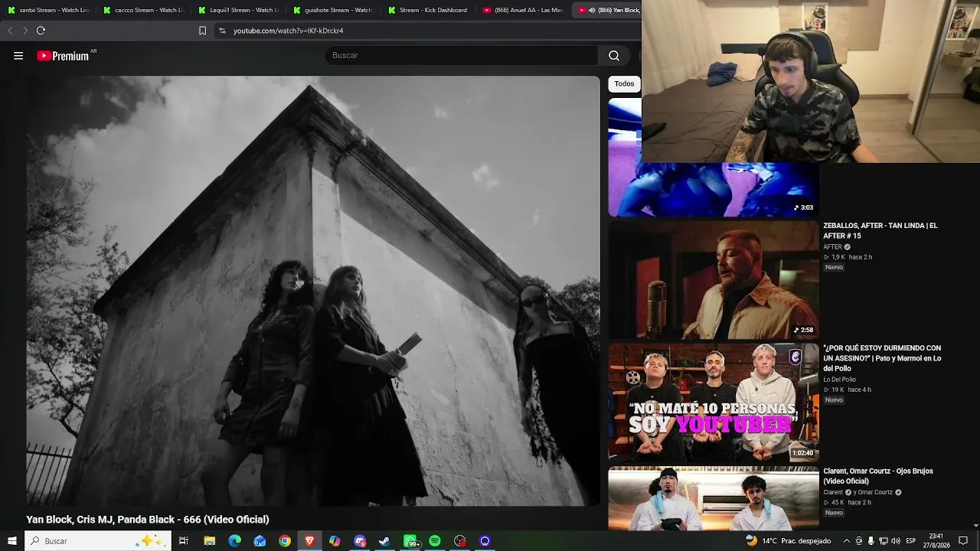Click the Windows taskbar Buscar search box
Image resolution: width=980 pixels, height=551 pixels.
[98, 541]
